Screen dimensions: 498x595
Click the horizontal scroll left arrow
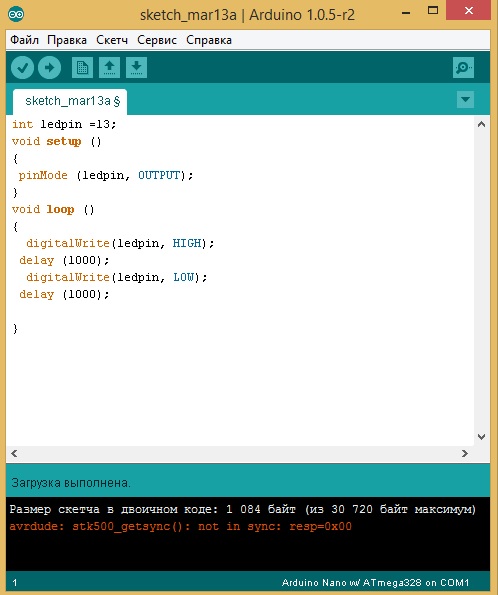pyautogui.click(x=14, y=453)
